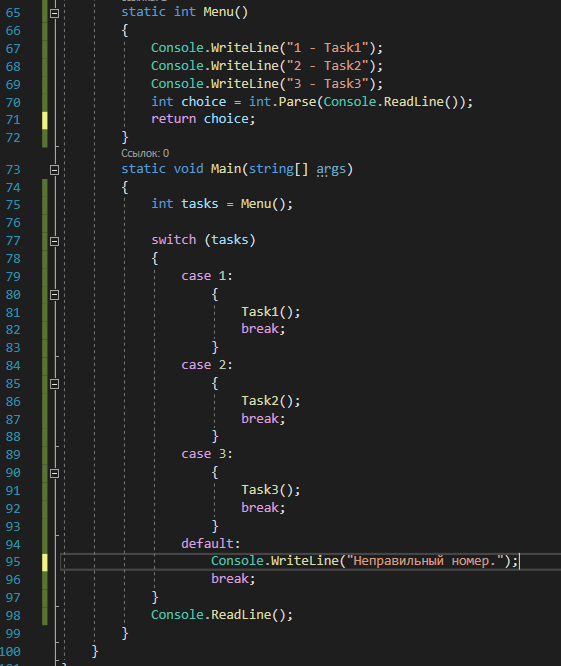Click the 'Task1();' call
The image size is (561, 666).
(271, 312)
